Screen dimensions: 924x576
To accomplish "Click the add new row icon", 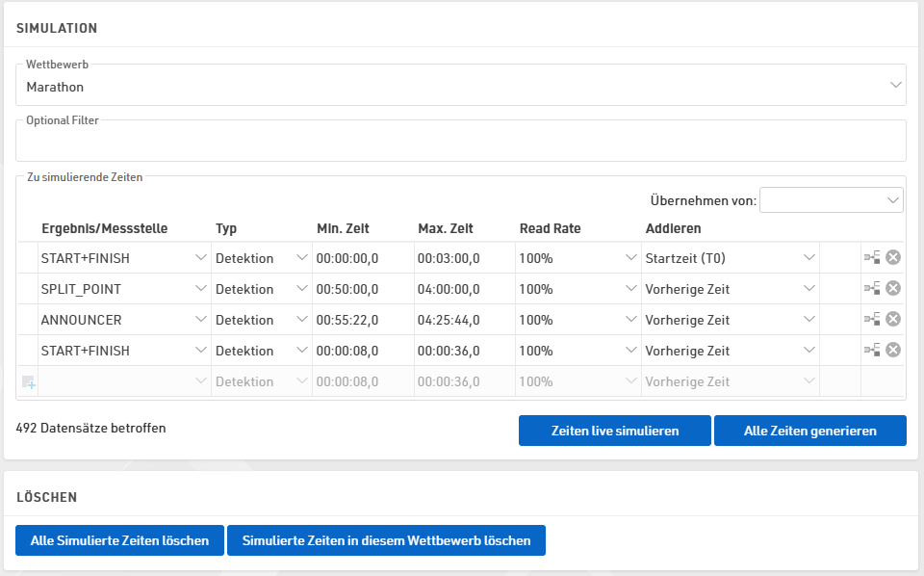I will (28, 382).
